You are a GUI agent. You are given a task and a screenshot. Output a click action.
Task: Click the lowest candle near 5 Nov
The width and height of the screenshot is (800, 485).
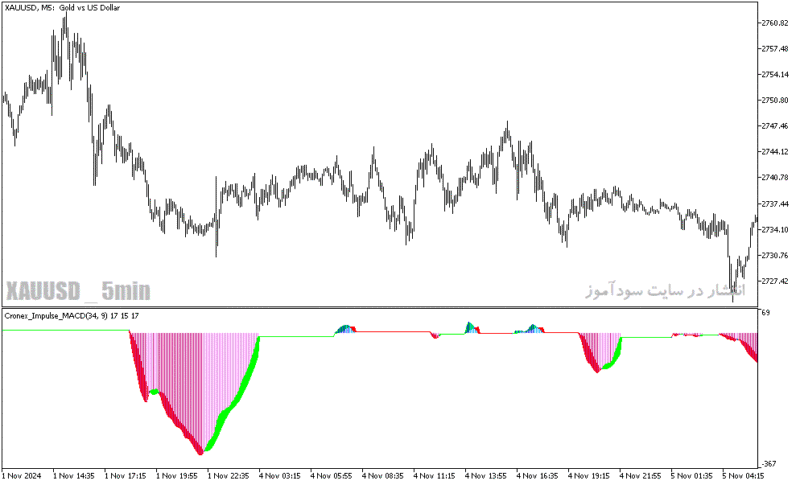(733, 298)
